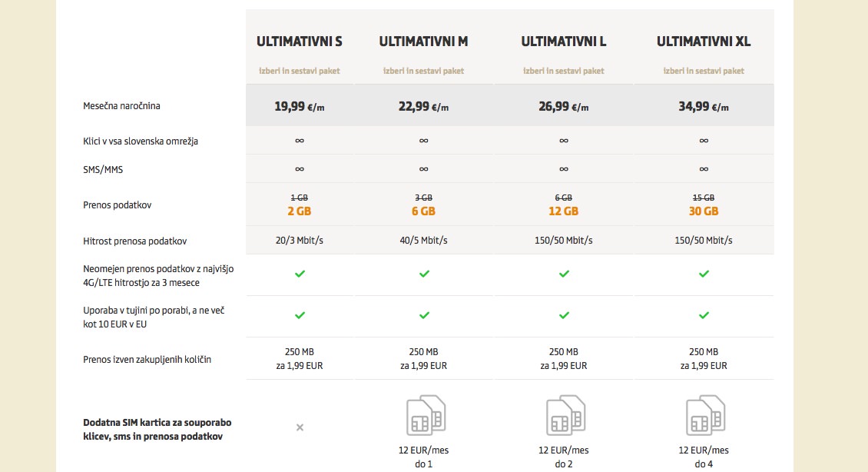Click the gray X under Ultimativni S

point(300,427)
